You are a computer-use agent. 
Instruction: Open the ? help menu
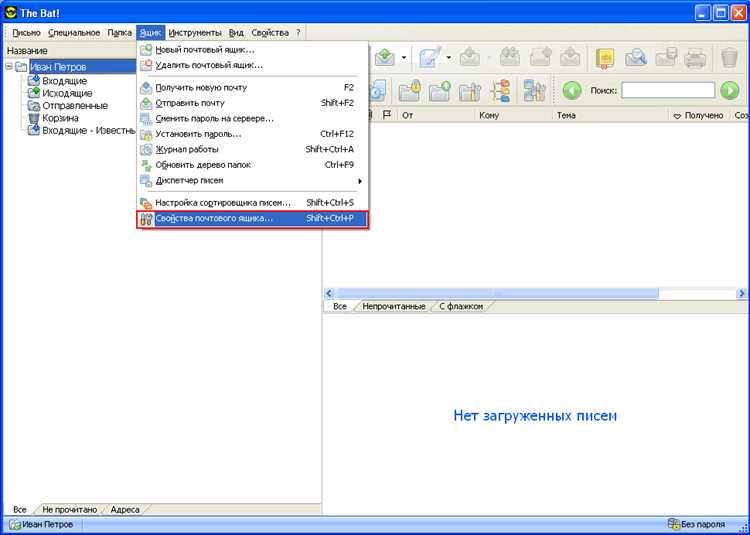coord(298,33)
